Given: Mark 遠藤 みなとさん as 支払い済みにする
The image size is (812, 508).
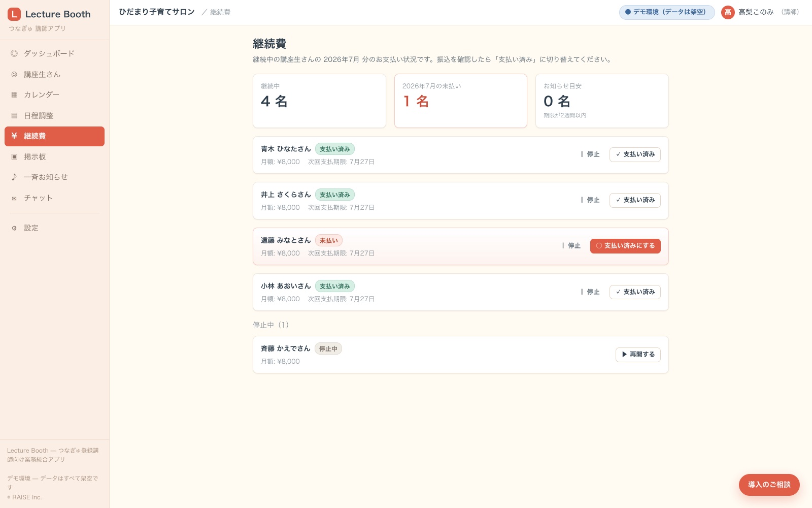Looking at the screenshot, I should pyautogui.click(x=625, y=246).
